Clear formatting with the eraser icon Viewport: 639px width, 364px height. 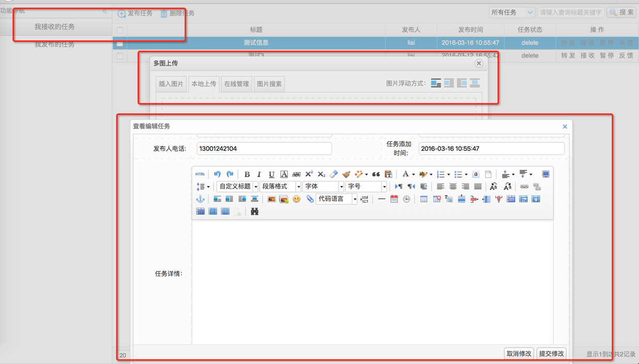click(333, 175)
